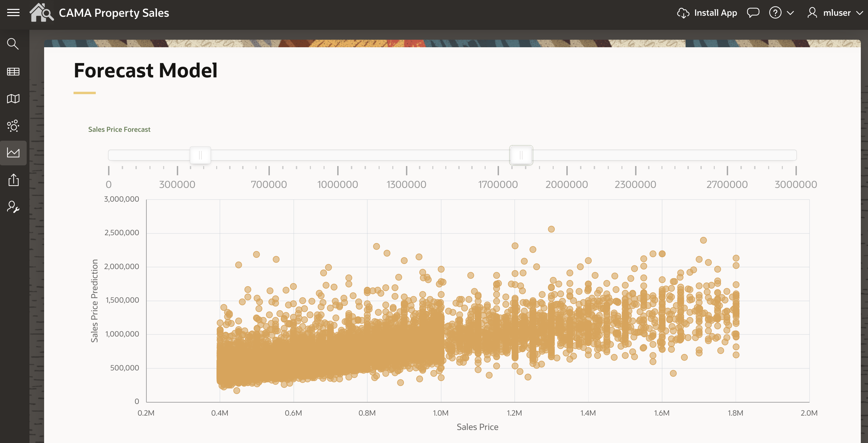Open the user administration wrench icon
This screenshot has height=443, width=868.
pyautogui.click(x=13, y=207)
